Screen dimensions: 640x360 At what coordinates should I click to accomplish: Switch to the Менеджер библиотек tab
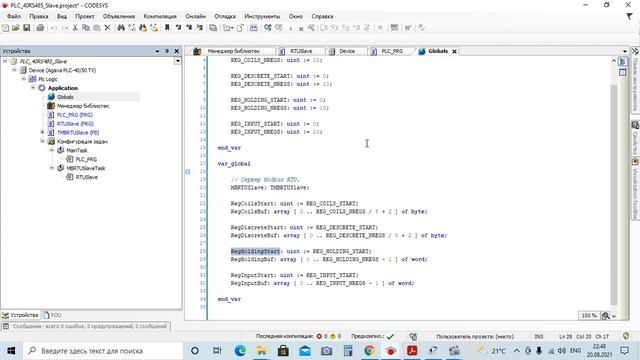click(x=233, y=51)
